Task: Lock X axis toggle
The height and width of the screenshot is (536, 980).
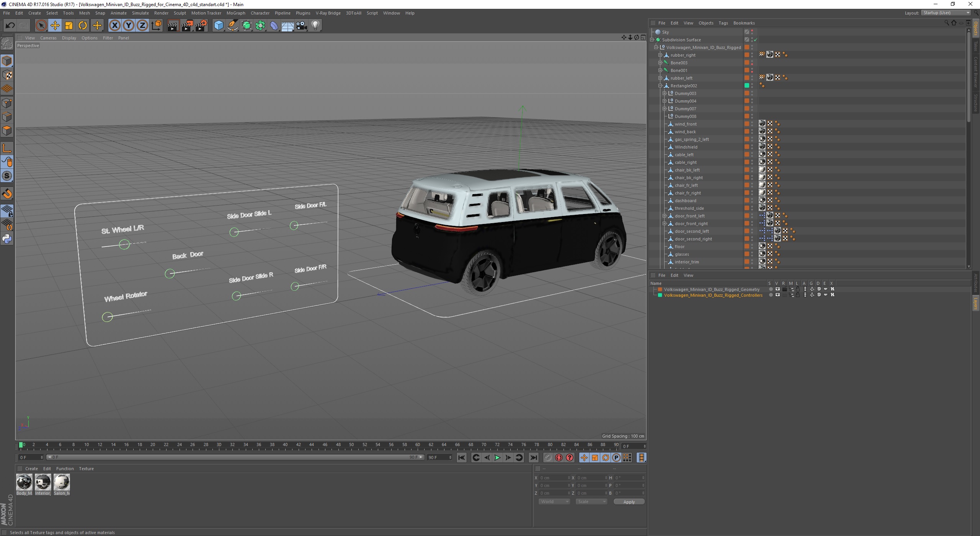Action: pyautogui.click(x=114, y=26)
